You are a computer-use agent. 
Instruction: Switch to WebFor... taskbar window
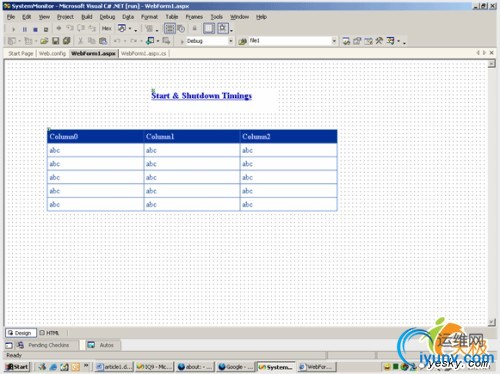[316, 367]
